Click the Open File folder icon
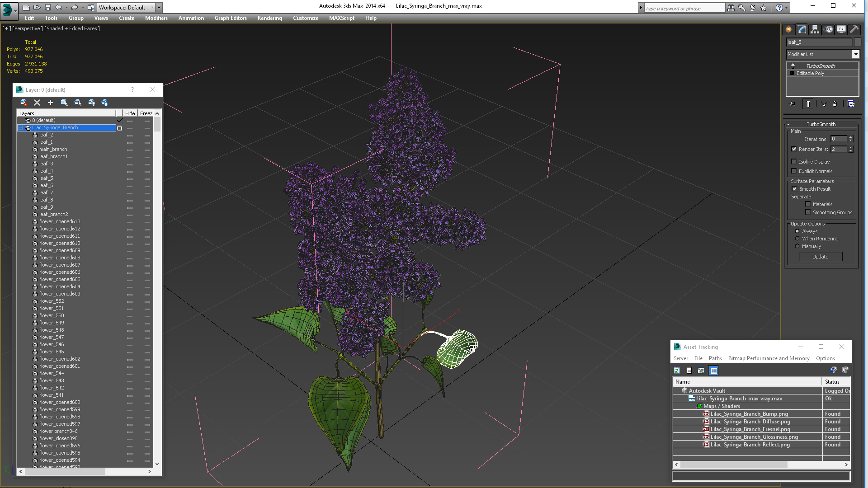The width and height of the screenshot is (868, 488). (x=37, y=7)
